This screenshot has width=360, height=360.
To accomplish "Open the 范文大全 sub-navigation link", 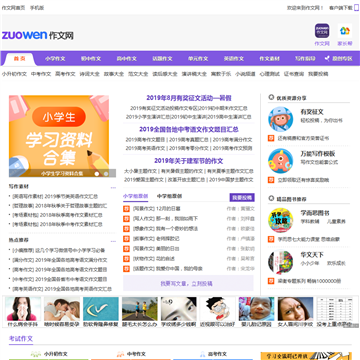I will click(138, 74).
